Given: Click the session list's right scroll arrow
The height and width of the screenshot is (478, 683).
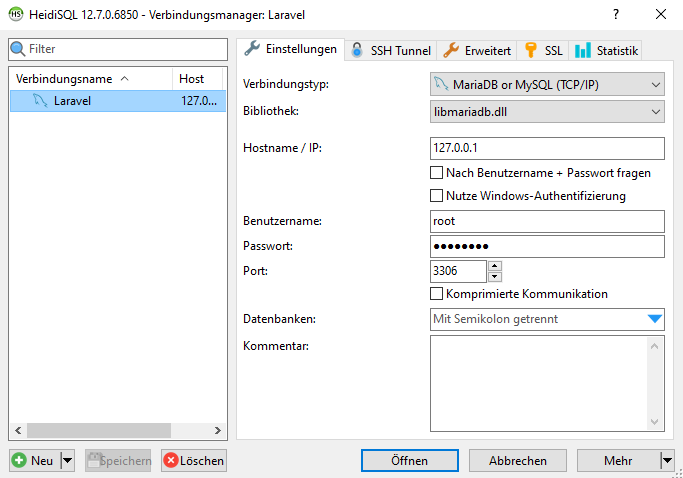Looking at the screenshot, I should tap(217, 431).
